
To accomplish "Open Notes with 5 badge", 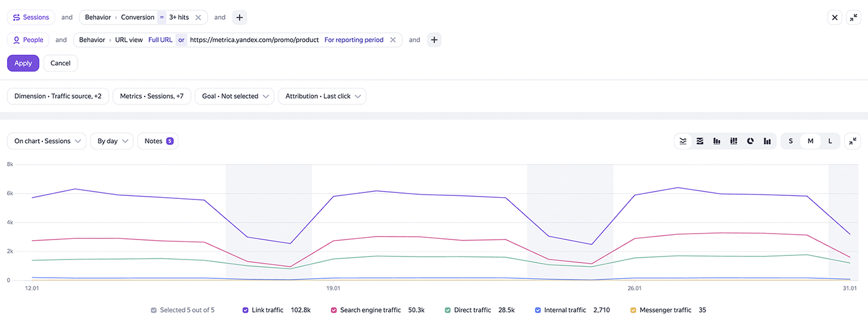I will (158, 141).
